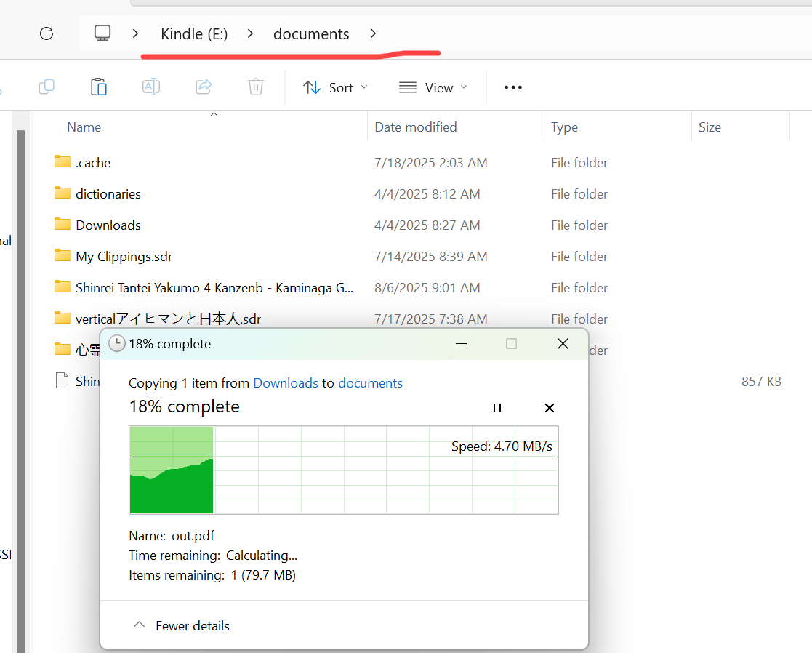Click the Delete trash can icon

pos(256,87)
